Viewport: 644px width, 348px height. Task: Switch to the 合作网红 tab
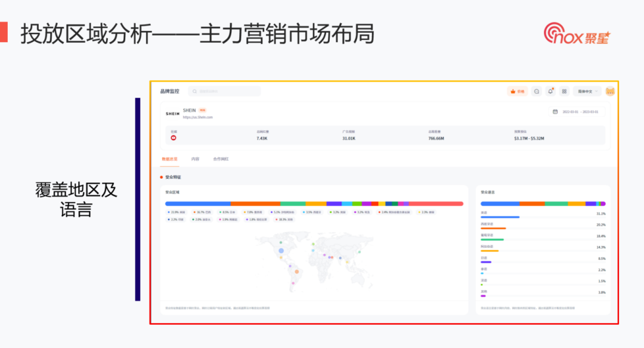pyautogui.click(x=221, y=159)
